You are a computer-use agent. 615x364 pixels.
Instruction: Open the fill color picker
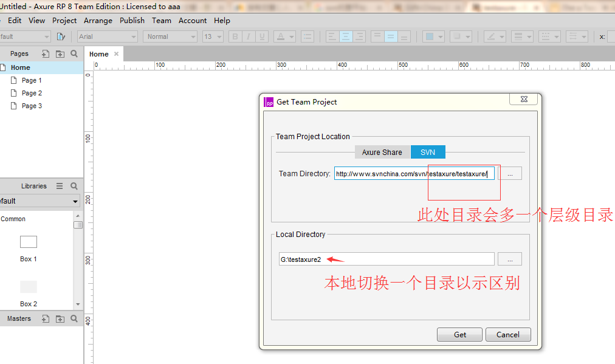click(433, 36)
